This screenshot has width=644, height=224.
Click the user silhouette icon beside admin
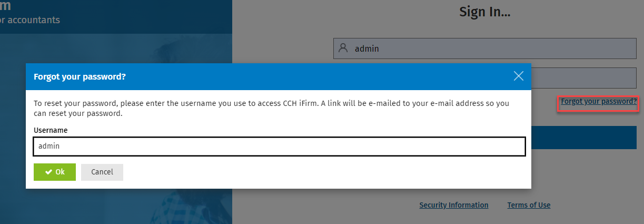click(x=343, y=48)
